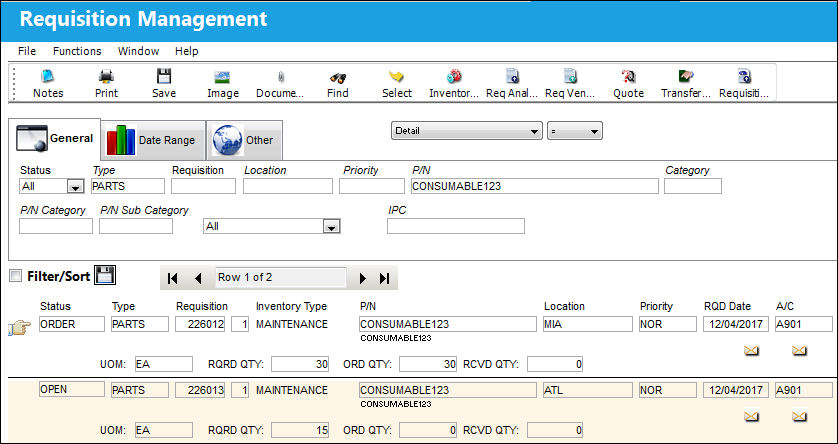Click ORD QTY value 30
Screen dimensions: 838x444
point(428,364)
